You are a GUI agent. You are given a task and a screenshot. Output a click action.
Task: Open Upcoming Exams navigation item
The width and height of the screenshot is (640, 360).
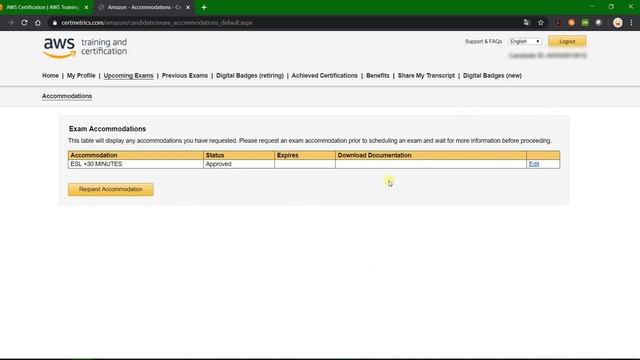[x=129, y=76]
